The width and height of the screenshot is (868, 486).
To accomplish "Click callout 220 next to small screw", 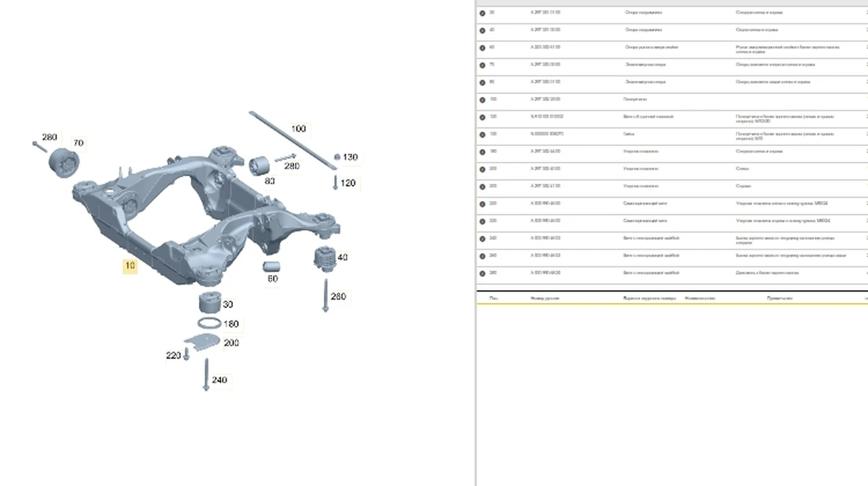I will tap(173, 355).
